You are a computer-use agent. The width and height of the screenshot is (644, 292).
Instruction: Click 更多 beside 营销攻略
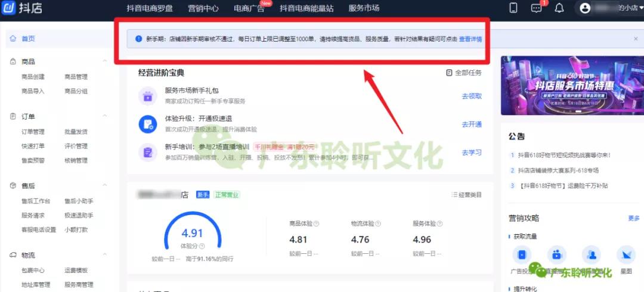click(x=634, y=219)
